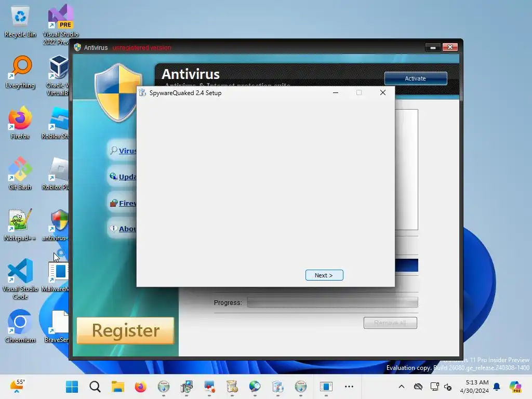Minimize the SpywareQuaked Setup window

[x=336, y=92]
